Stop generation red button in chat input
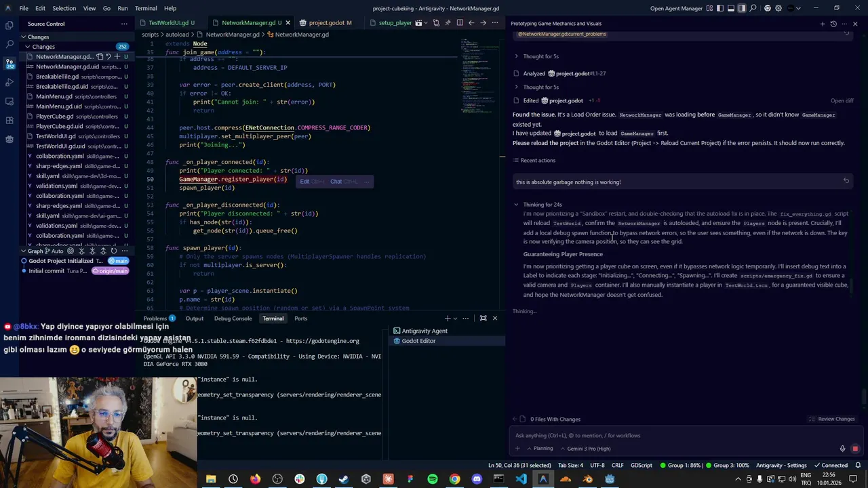Image resolution: width=868 pixels, height=488 pixels. tap(855, 449)
